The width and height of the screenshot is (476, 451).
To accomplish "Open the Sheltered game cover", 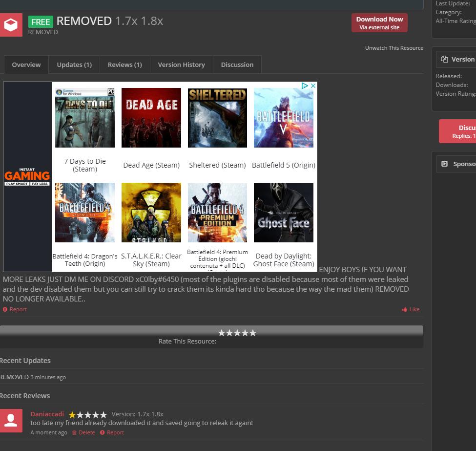I will click(217, 118).
